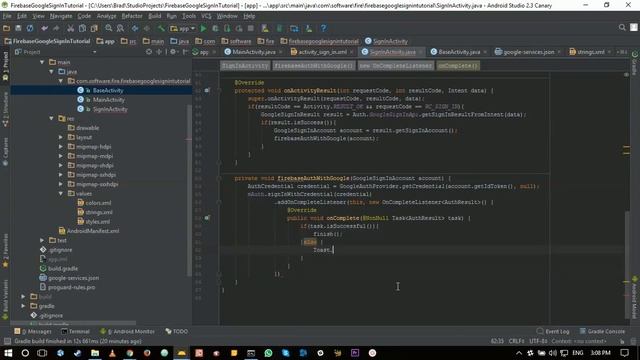Switch to the BaseActivity.java tab
Viewport: 640px width, 360px height.
tap(459, 52)
